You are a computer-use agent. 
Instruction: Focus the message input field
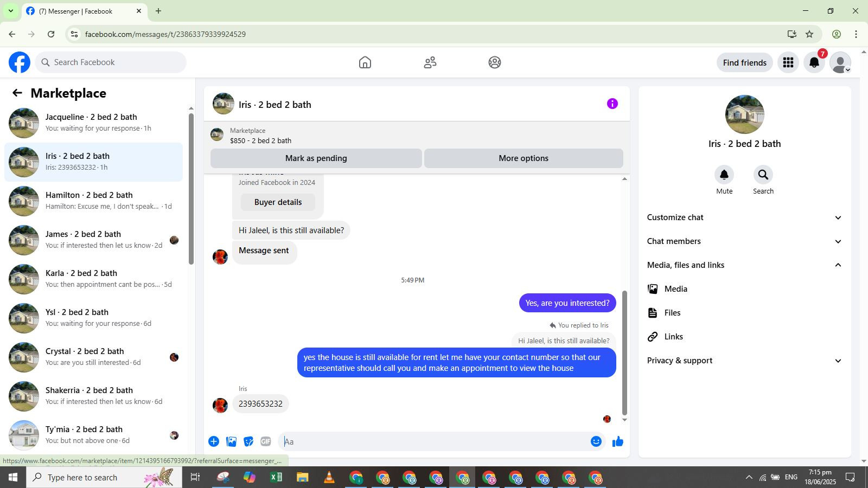(x=433, y=441)
